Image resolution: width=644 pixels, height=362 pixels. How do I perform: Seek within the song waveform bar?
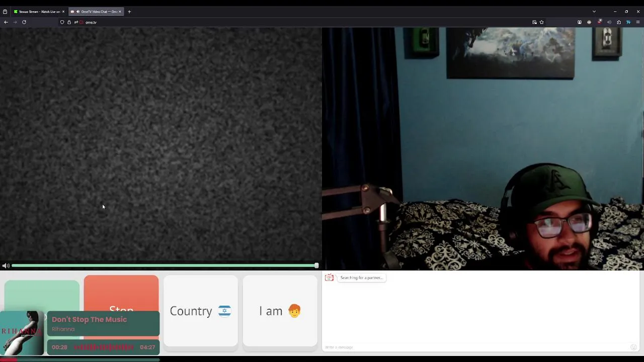tap(104, 347)
